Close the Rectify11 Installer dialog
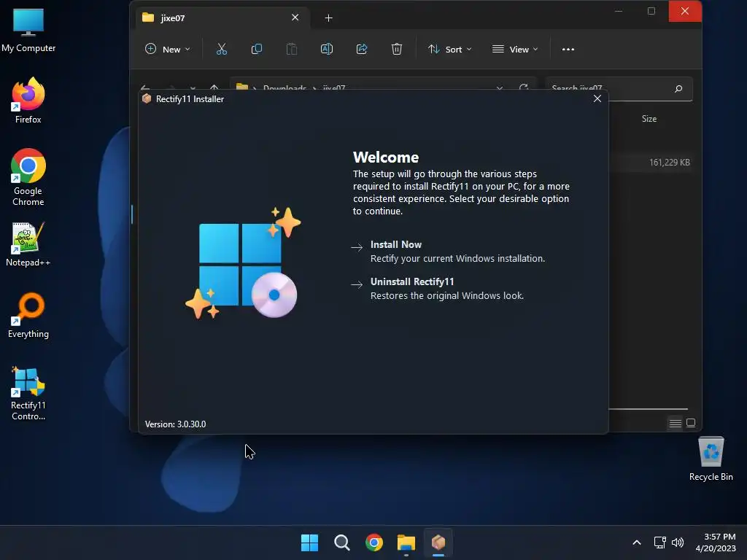The height and width of the screenshot is (560, 747). pos(597,98)
